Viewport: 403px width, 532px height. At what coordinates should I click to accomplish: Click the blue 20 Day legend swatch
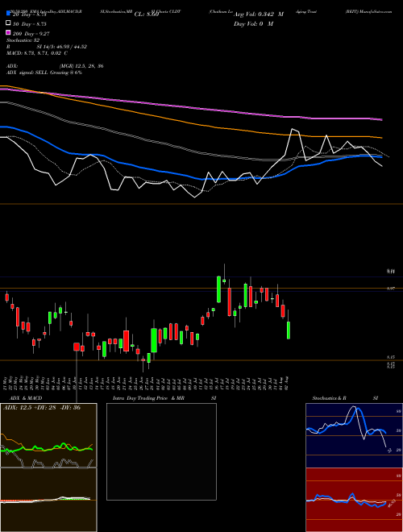tap(8, 14)
